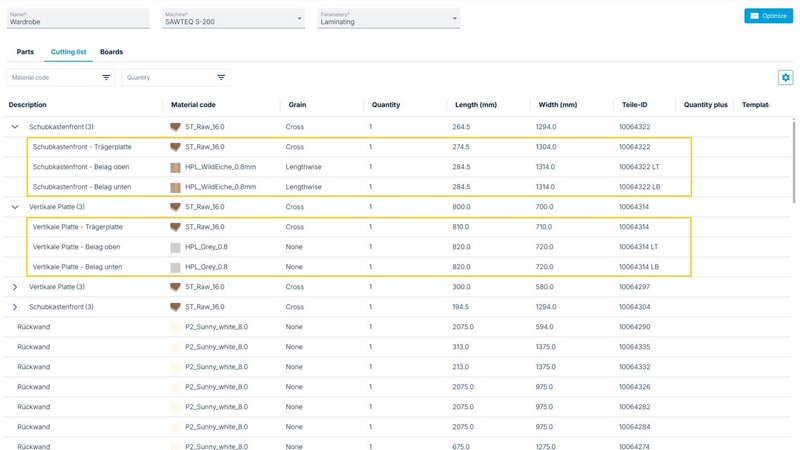Viewport: 800px width, 450px height.
Task: Click ST_Raw_16.0 icon in Vertikale Platte Trägerplatte row
Action: (x=176, y=227)
